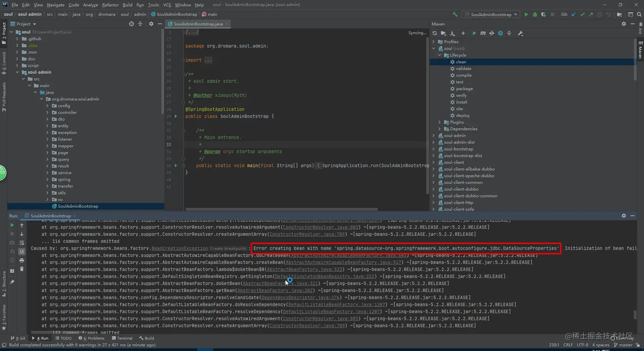Open the SoulAdminBootstrap run configuration dropdown
This screenshot has width=644, height=351.
(491, 14)
